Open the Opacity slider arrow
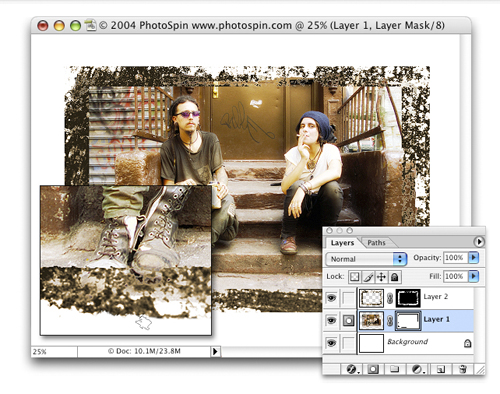Image resolution: width=500 pixels, height=394 pixels. pos(474,258)
